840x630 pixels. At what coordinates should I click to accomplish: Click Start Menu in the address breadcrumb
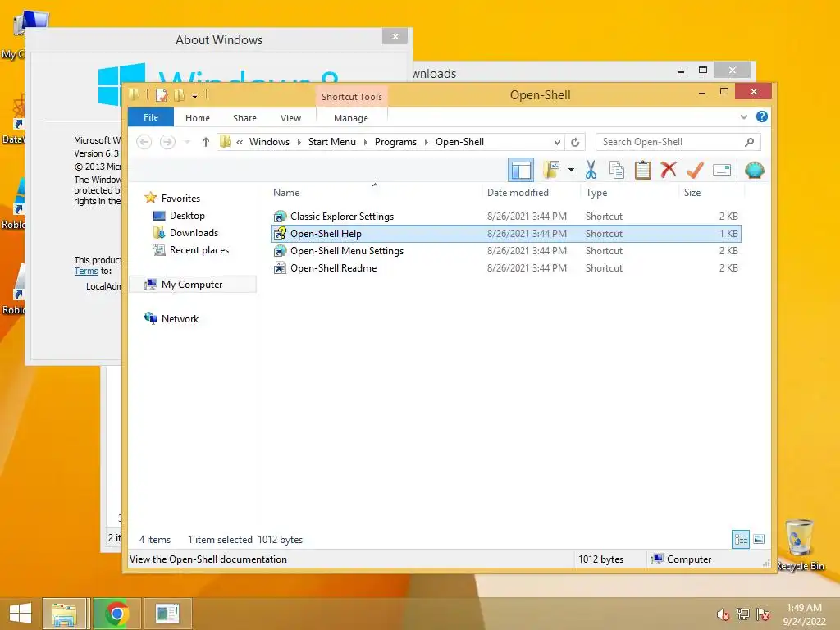pyautogui.click(x=331, y=142)
